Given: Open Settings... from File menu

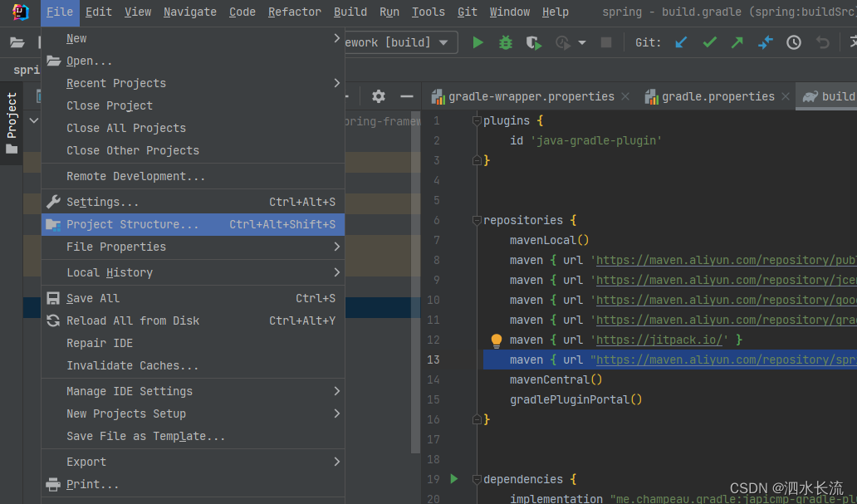Looking at the screenshot, I should 193,202.
